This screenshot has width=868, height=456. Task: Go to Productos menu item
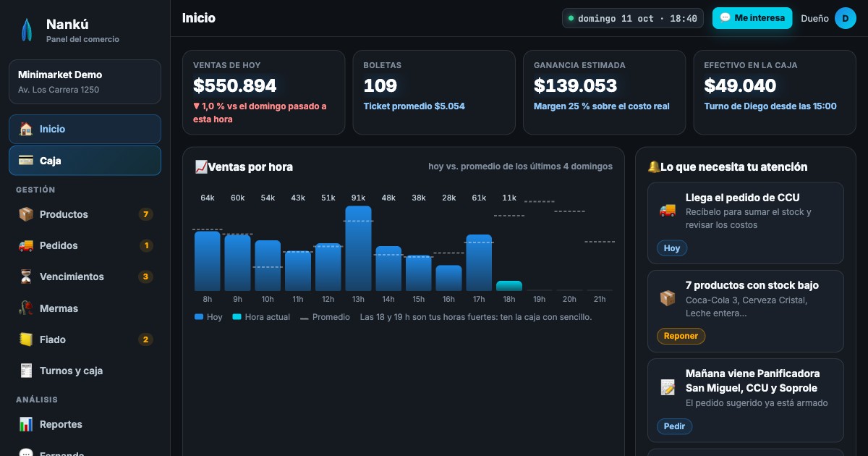85,214
